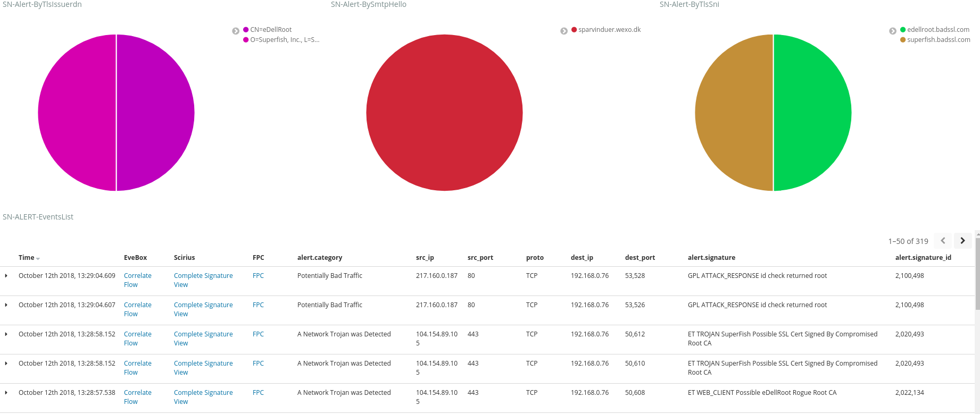The height and width of the screenshot is (414, 980).
Task: Click the SN-Alert-ByTlsIssuerdn panel title
Action: click(42, 4)
